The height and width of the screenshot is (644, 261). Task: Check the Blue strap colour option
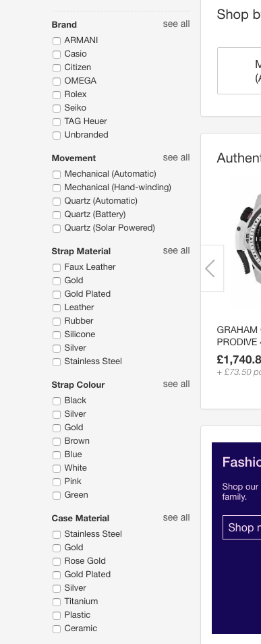click(x=57, y=455)
